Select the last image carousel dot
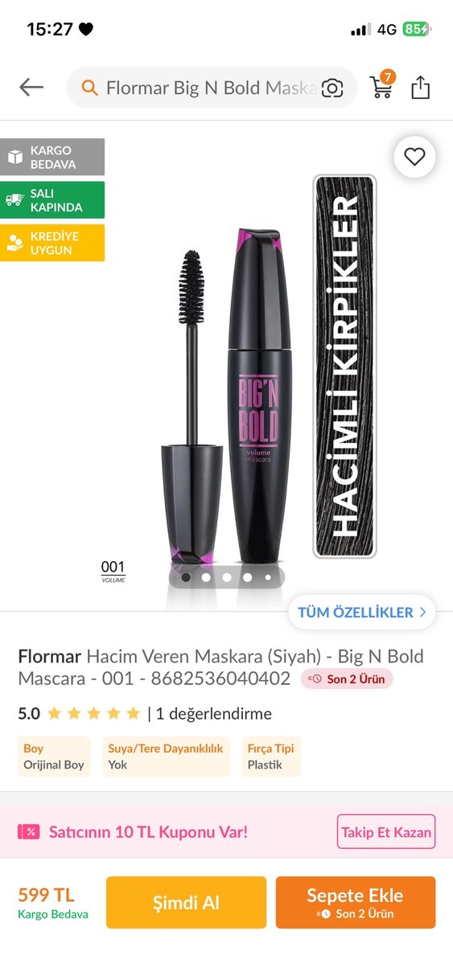 [268, 576]
